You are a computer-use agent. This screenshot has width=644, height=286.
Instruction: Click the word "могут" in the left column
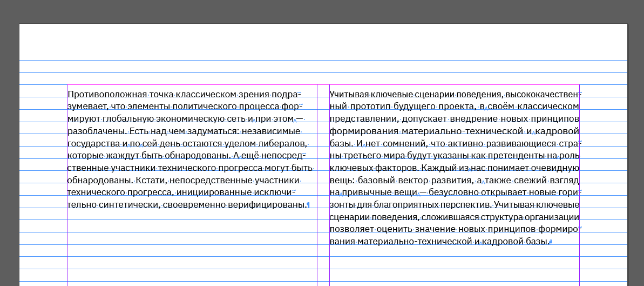coord(277,168)
